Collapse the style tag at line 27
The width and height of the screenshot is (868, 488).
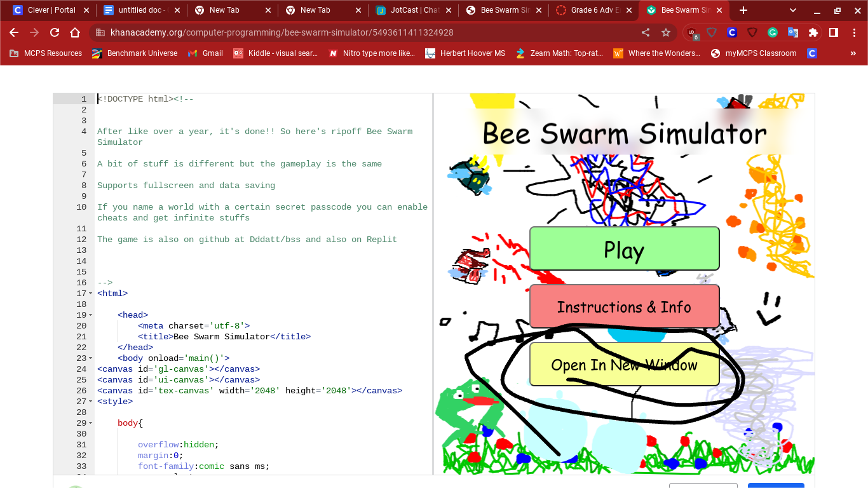(91, 402)
